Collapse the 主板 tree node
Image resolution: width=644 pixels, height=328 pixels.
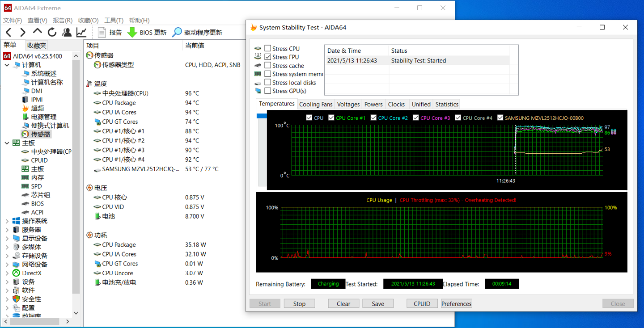point(7,143)
